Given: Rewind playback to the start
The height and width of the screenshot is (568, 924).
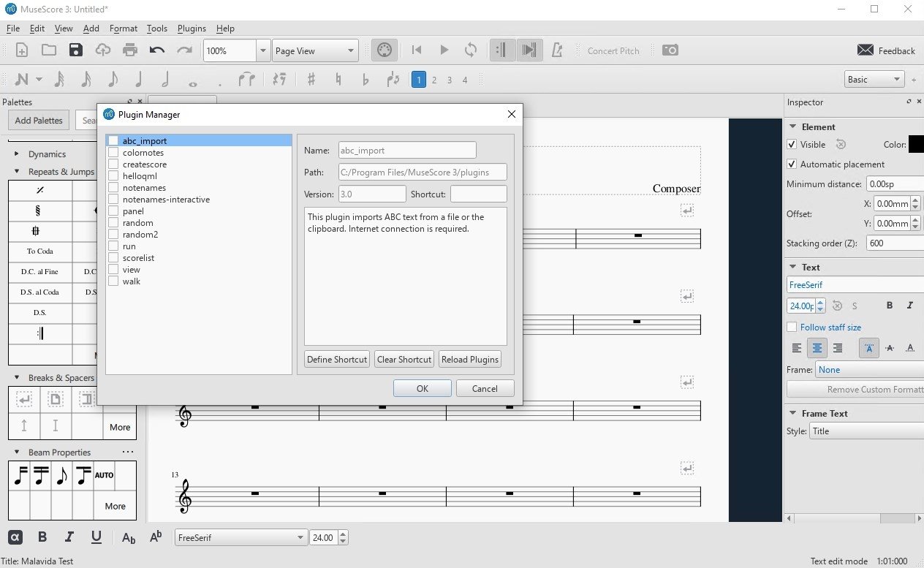Looking at the screenshot, I should click(x=417, y=50).
